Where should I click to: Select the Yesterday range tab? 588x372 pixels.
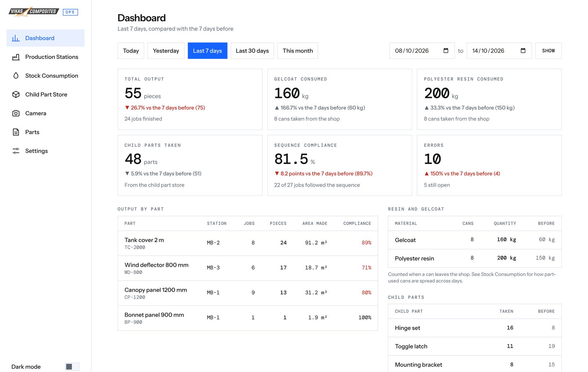coord(166,51)
